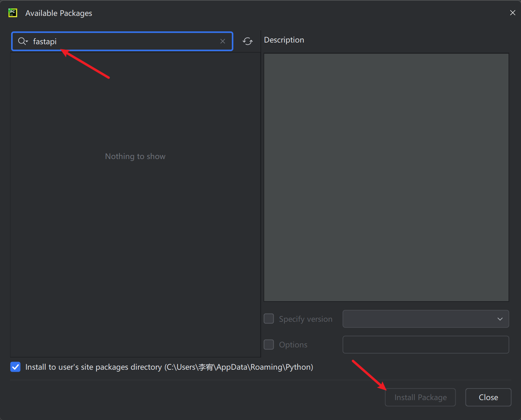Click the search magnifier history icon

23,41
